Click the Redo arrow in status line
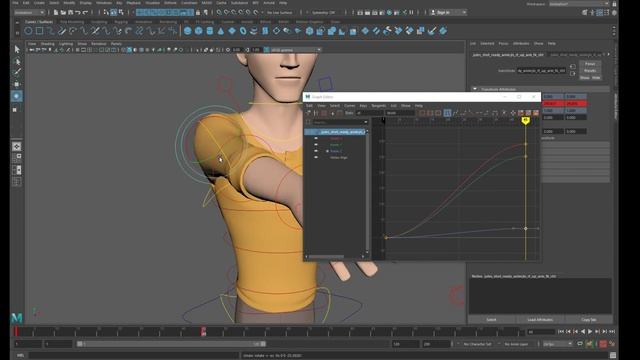 click(85, 13)
